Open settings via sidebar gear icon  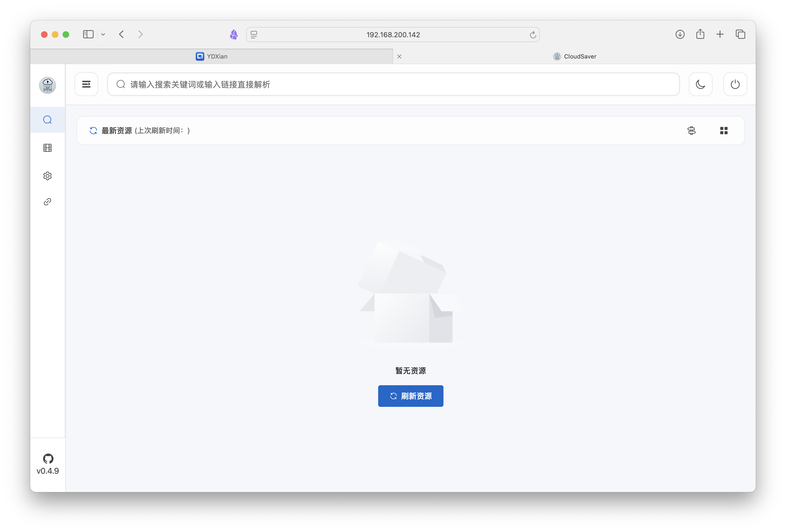click(x=47, y=176)
